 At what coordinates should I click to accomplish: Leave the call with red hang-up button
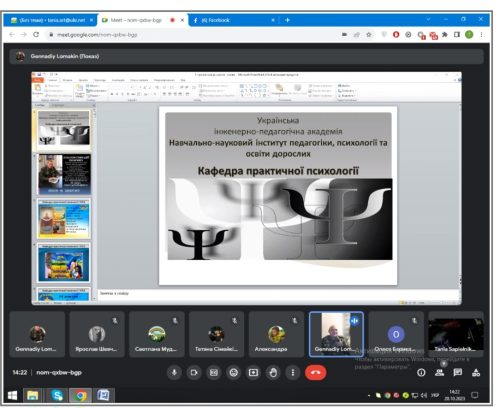(x=315, y=372)
